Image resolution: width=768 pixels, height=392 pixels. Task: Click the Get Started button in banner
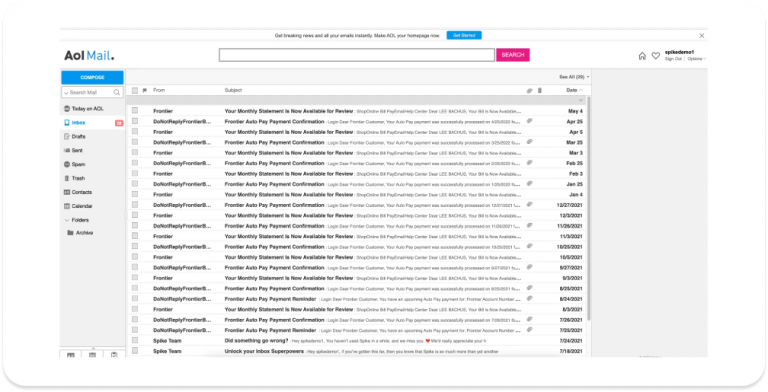[464, 35]
